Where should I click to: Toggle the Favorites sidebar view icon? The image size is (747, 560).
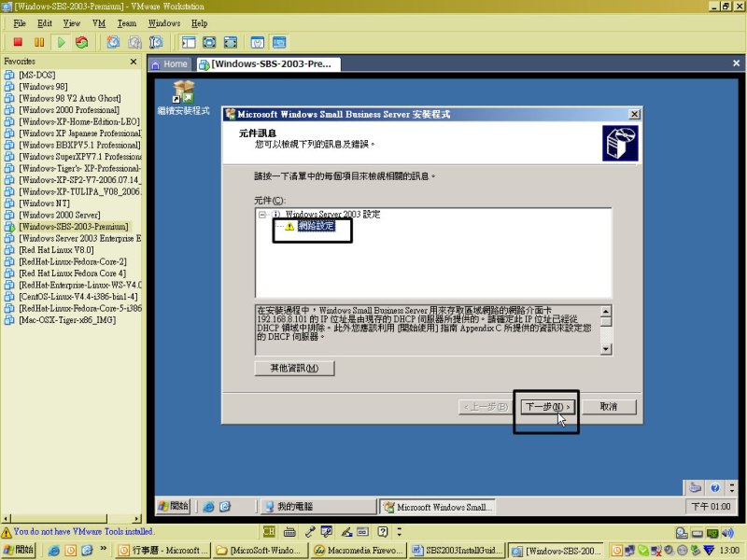[189, 42]
